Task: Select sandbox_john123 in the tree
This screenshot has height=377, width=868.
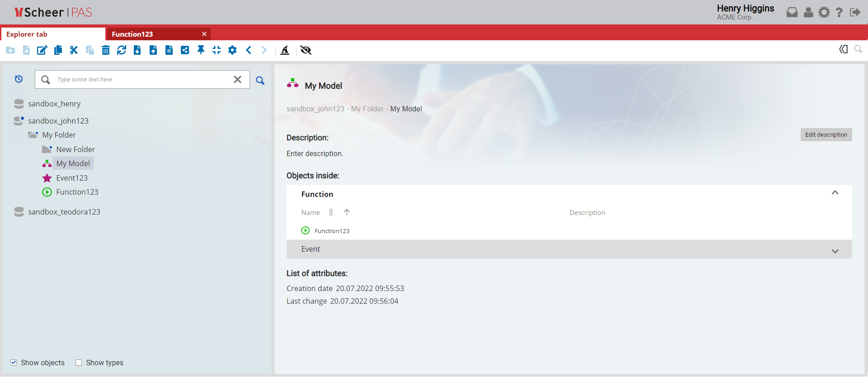Action: 58,121
